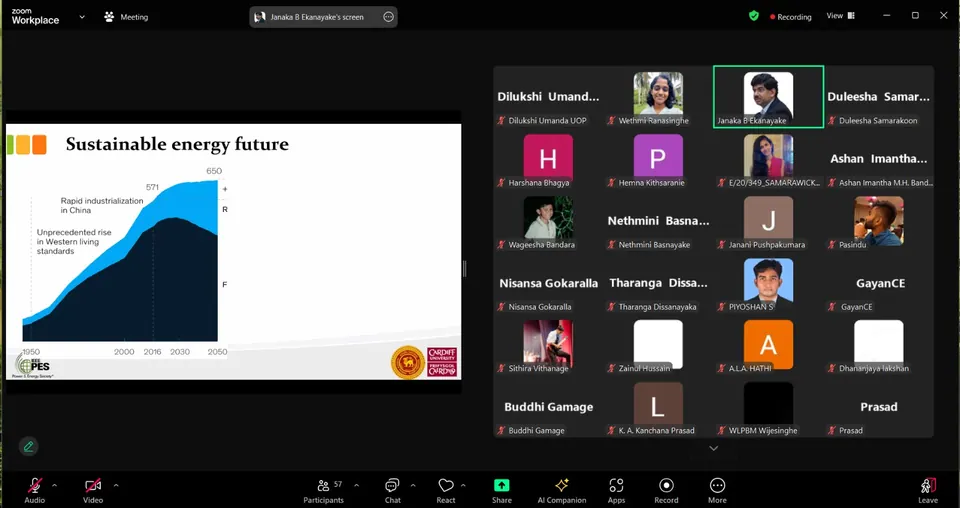Click the green annotation pencil icon
Image resolution: width=960 pixels, height=508 pixels.
(28, 447)
